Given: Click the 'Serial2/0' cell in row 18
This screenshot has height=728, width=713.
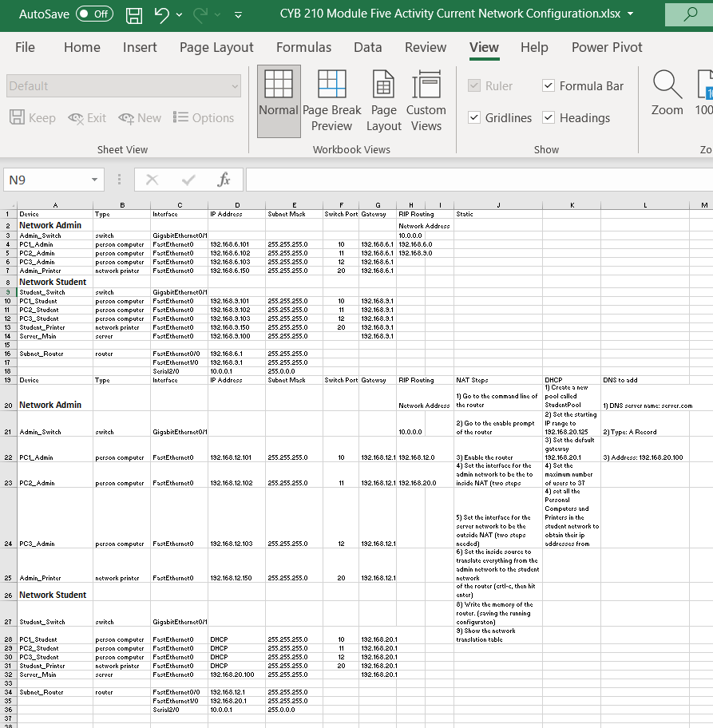Looking at the screenshot, I should point(180,371).
